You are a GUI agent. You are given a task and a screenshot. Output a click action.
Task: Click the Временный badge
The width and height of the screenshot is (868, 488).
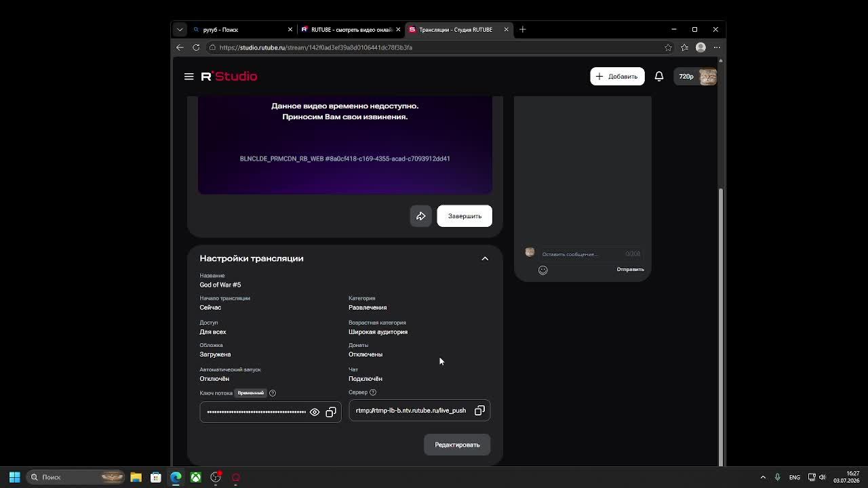[251, 393]
